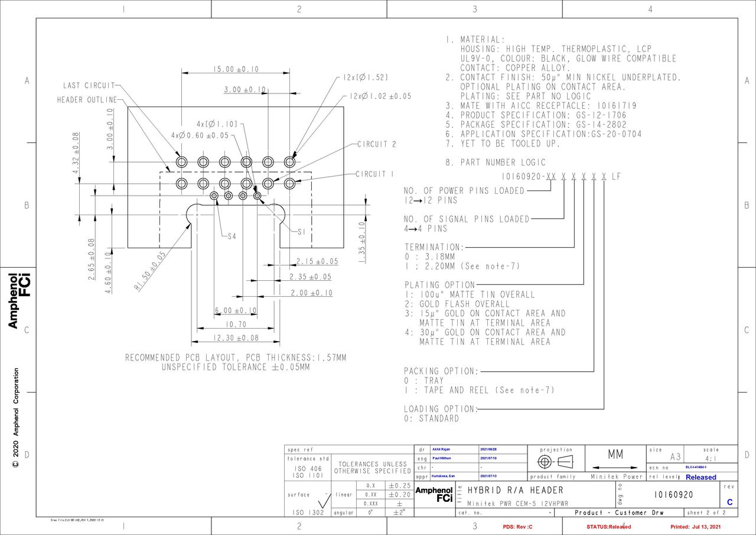Click the '4x[Ø1.10]' hole callout
This screenshot has width=756, height=535.
217,124
